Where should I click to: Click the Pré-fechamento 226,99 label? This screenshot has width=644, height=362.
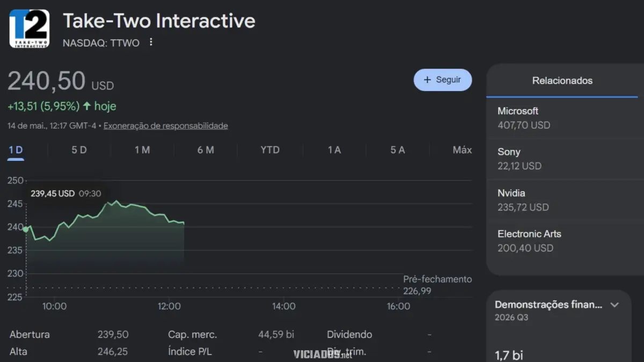pos(437,285)
